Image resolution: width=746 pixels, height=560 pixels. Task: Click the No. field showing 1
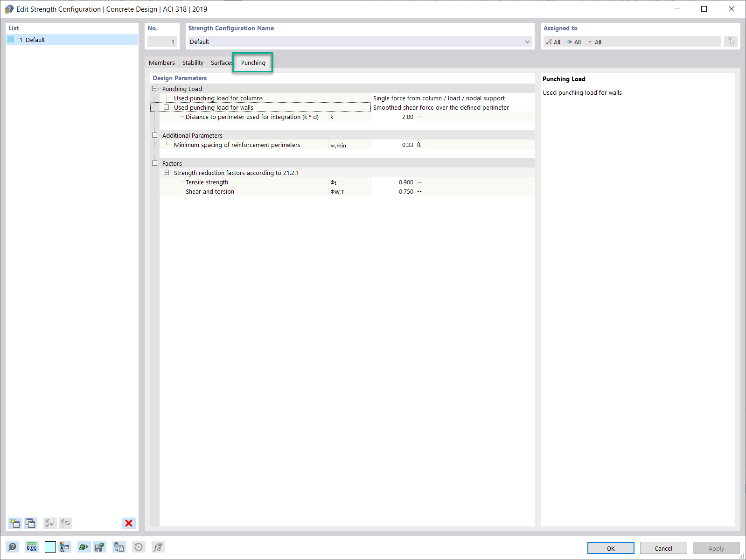[x=162, y=42]
